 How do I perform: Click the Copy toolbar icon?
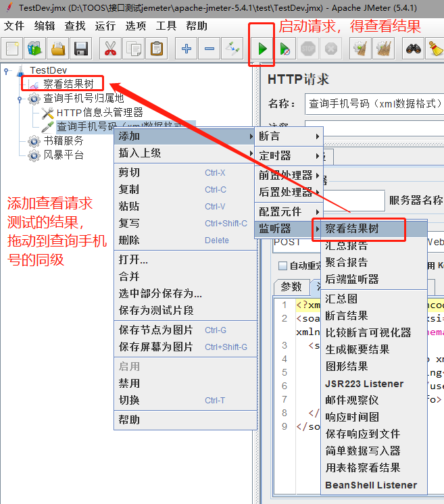tap(133, 49)
